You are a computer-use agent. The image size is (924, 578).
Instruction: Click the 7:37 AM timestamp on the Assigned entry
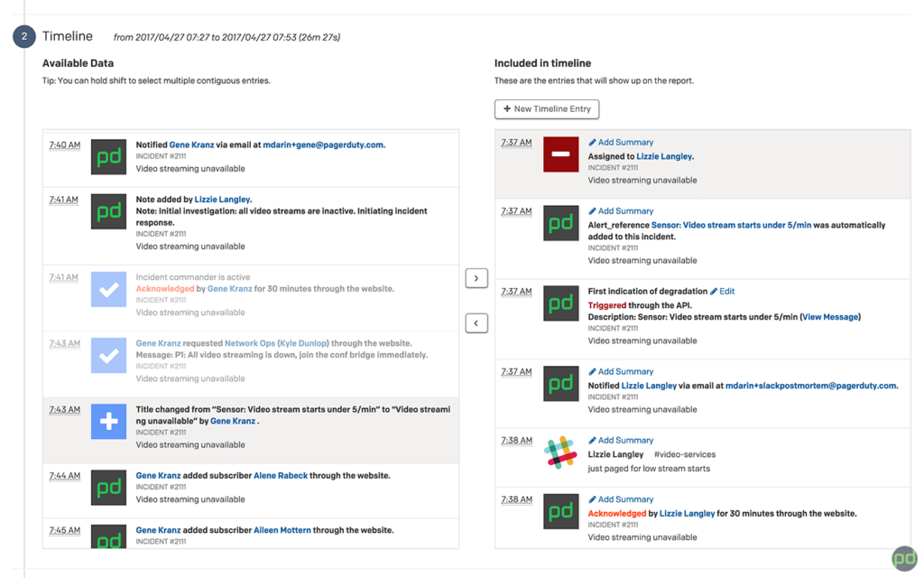pyautogui.click(x=517, y=142)
